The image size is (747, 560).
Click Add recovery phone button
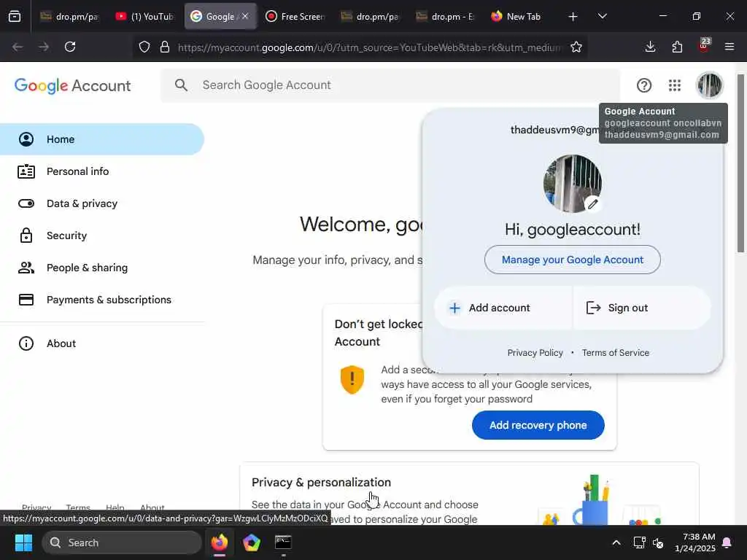[538, 425]
